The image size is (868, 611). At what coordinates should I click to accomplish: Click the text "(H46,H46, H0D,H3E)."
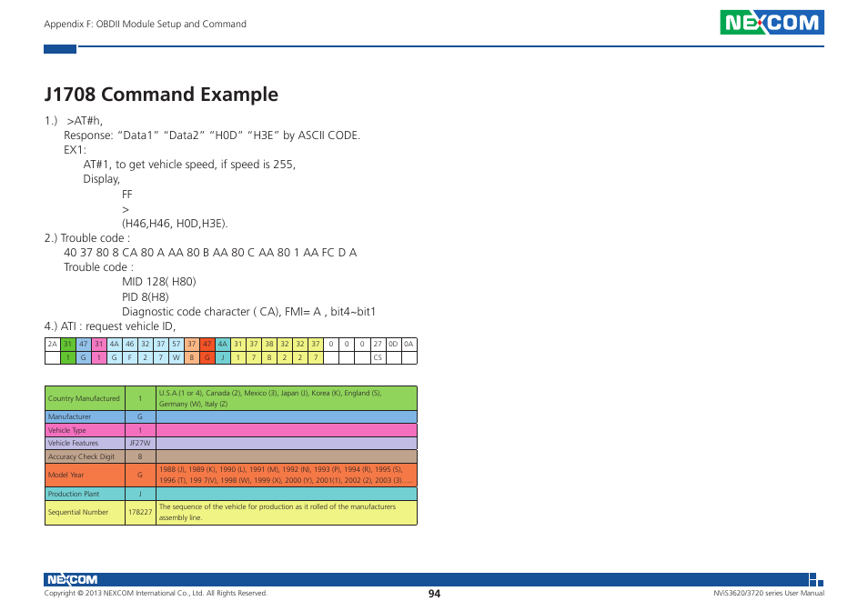pyautogui.click(x=175, y=224)
